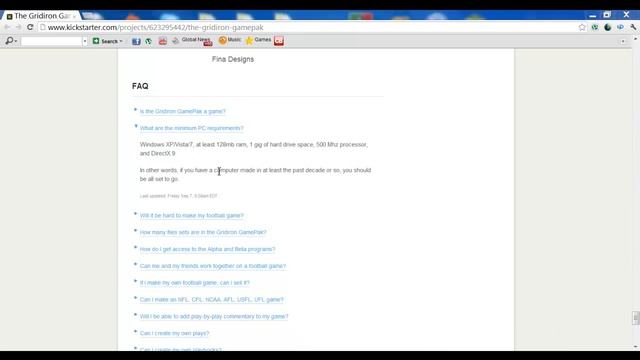This screenshot has height=360, width=640.
Task: Expand the toolbar search box dropdown arrow
Action: point(85,41)
